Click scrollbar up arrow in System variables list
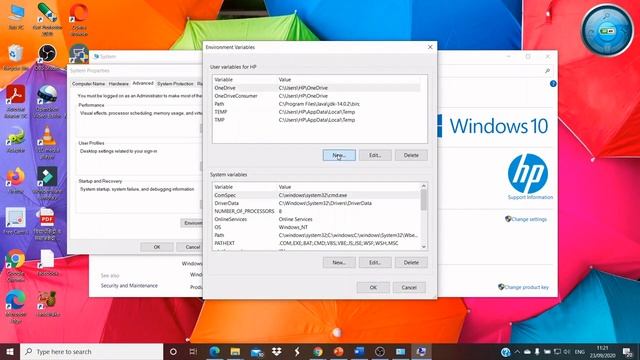Screen dimensions: 640x360 tap(424, 186)
